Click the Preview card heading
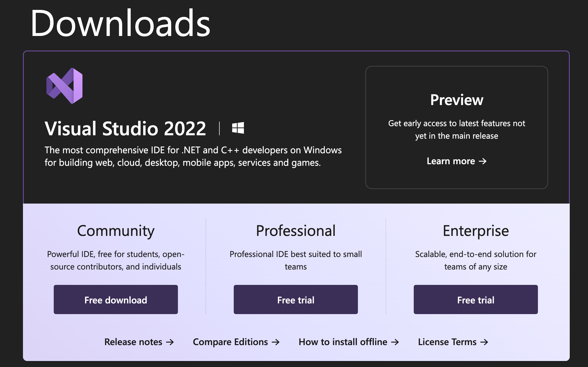 click(457, 100)
